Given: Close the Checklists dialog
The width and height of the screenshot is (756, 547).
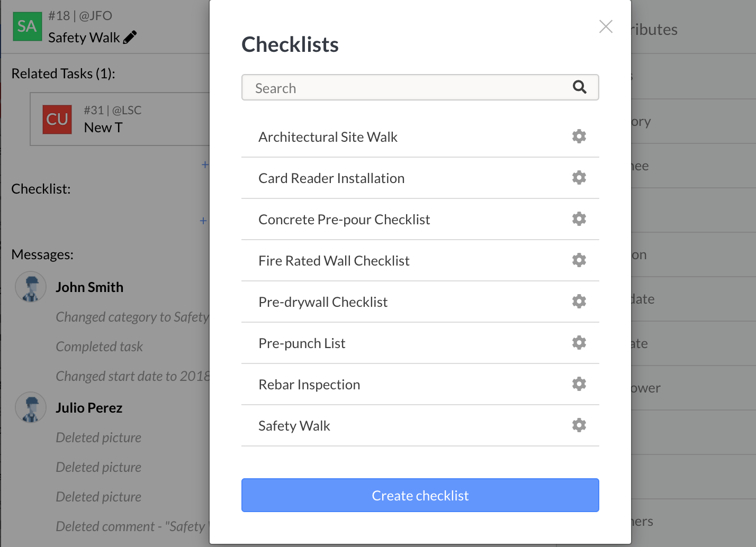Looking at the screenshot, I should (606, 26).
